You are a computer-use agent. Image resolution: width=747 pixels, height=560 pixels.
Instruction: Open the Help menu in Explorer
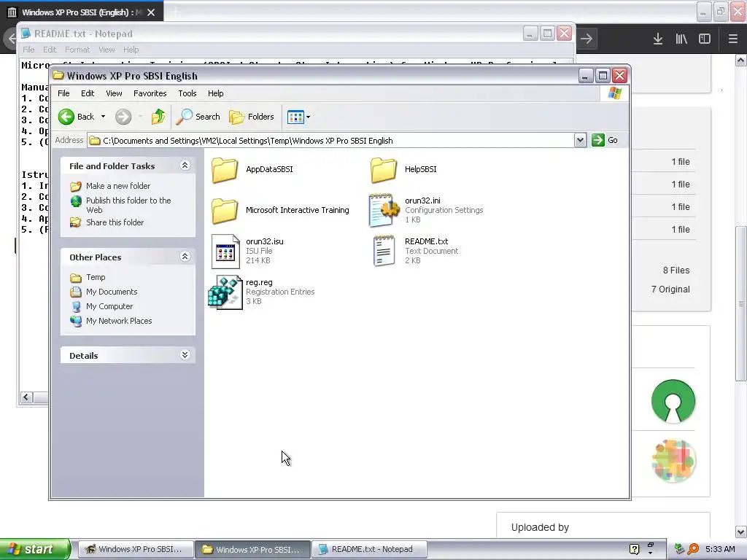point(215,93)
